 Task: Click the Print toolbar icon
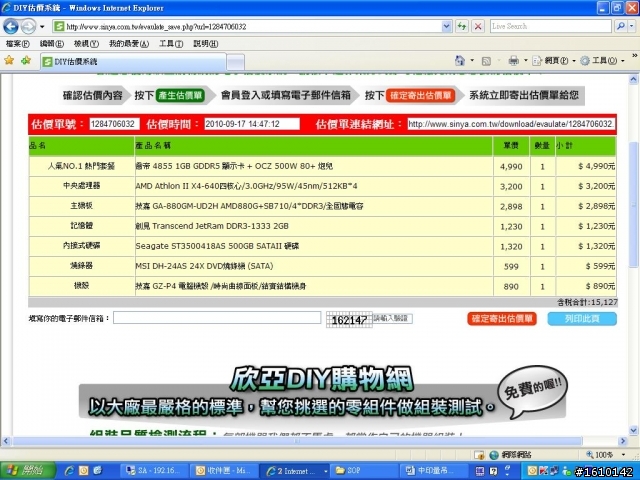(513, 61)
